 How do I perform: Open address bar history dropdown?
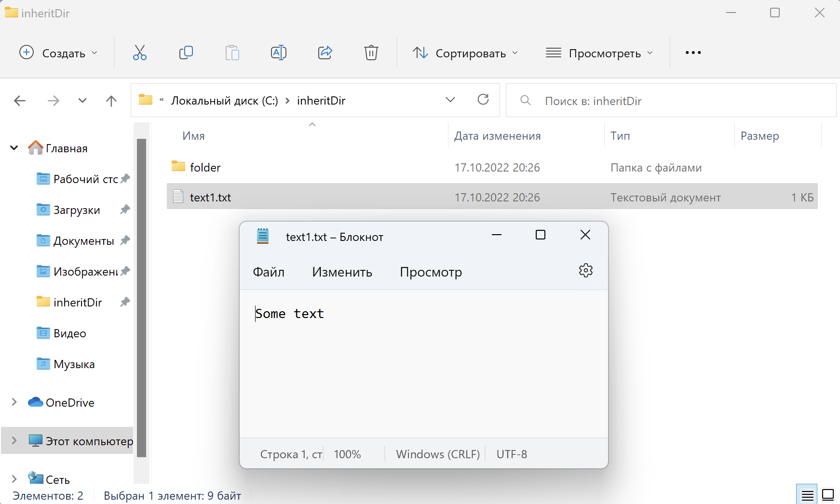[x=450, y=100]
